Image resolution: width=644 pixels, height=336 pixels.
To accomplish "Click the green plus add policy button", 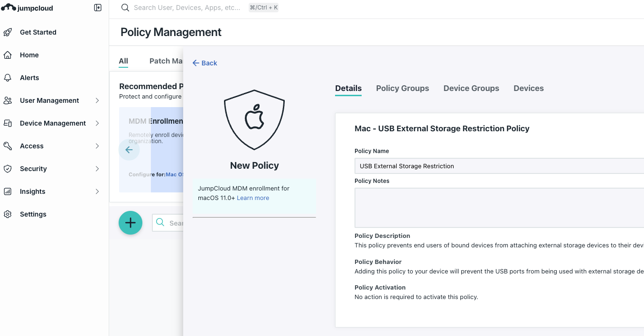I will [x=131, y=223].
